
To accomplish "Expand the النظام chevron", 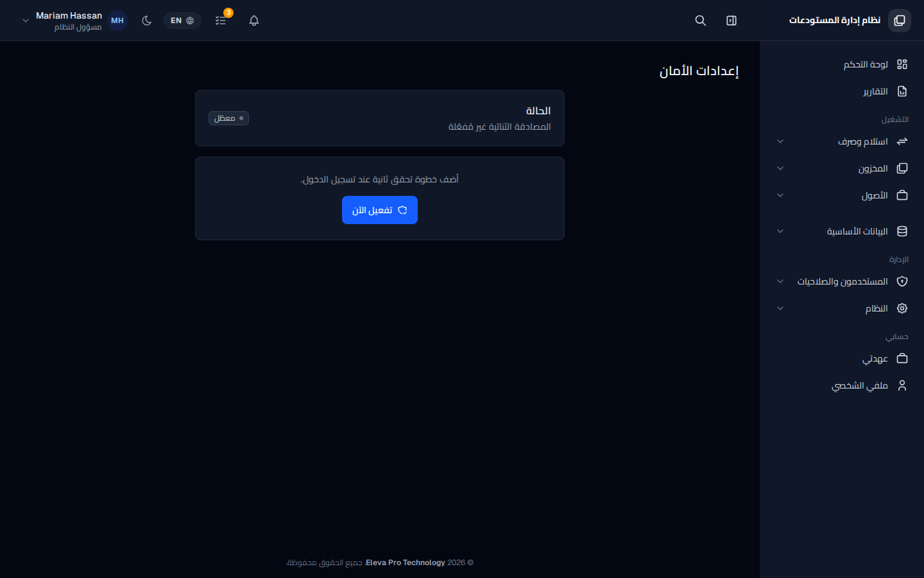I will tap(780, 308).
